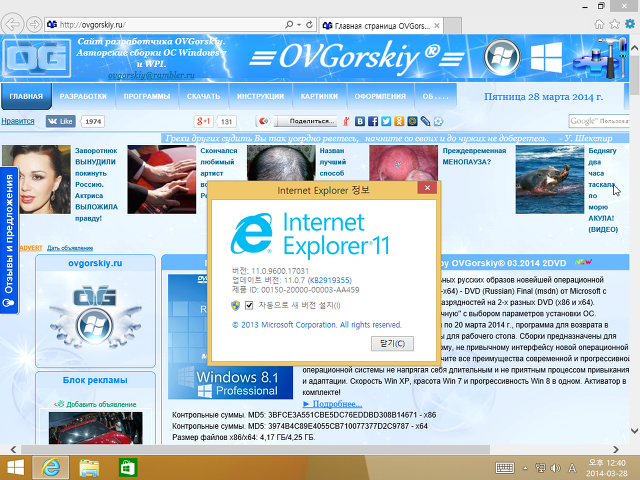
Task: Click the hammer and tools icon in header
Action: point(600,58)
